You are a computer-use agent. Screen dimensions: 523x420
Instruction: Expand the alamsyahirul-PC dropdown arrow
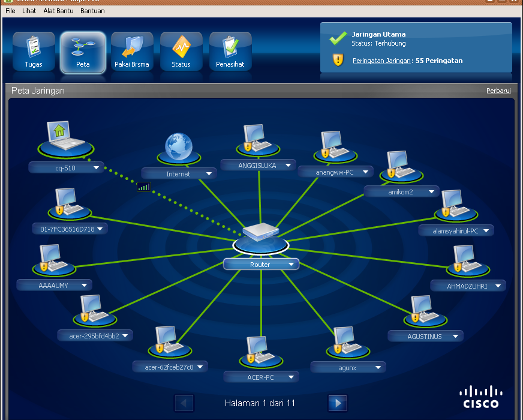point(486,230)
